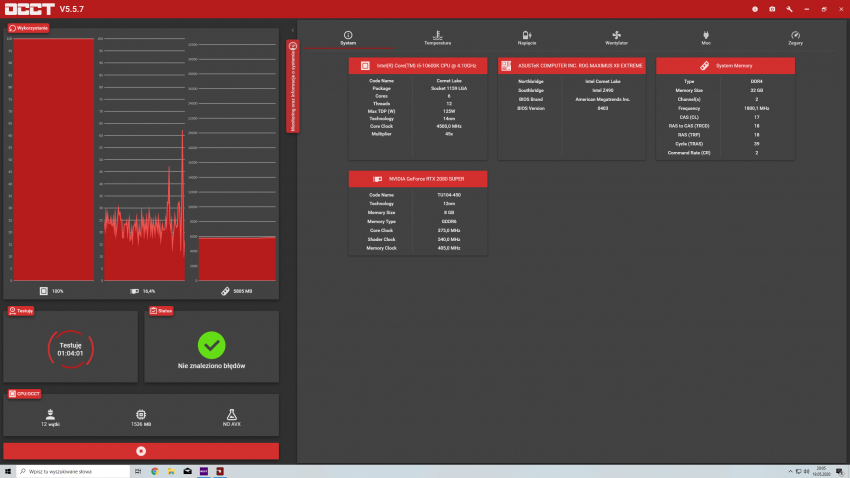Image resolution: width=850 pixels, height=478 pixels.
Task: Open the Zegary clocks tab
Action: [x=795, y=38]
